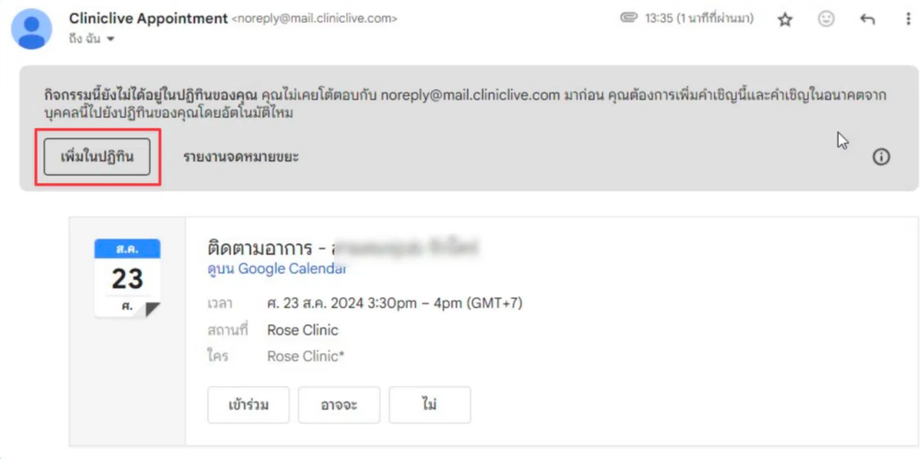The image size is (920, 459).
Task: Click the noreply@mail.cliniclive.com address in the header
Action: (x=314, y=19)
